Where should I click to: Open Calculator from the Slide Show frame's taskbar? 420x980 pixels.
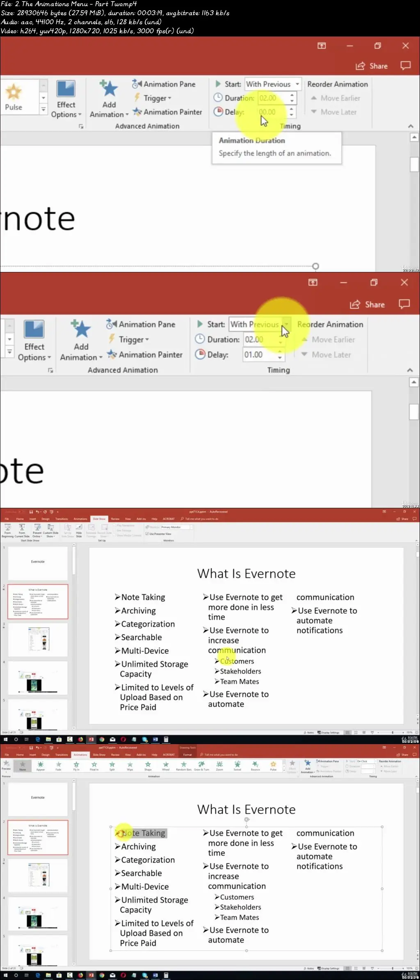pyautogui.click(x=166, y=740)
